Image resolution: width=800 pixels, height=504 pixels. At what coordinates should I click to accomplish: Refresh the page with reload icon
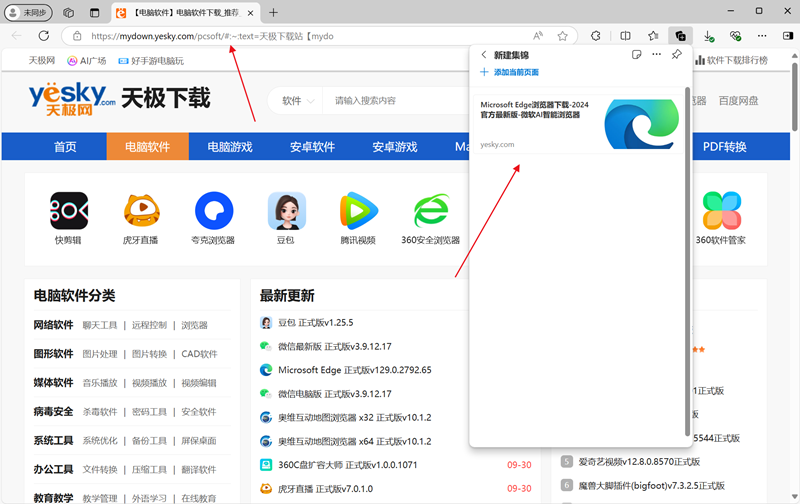44,36
